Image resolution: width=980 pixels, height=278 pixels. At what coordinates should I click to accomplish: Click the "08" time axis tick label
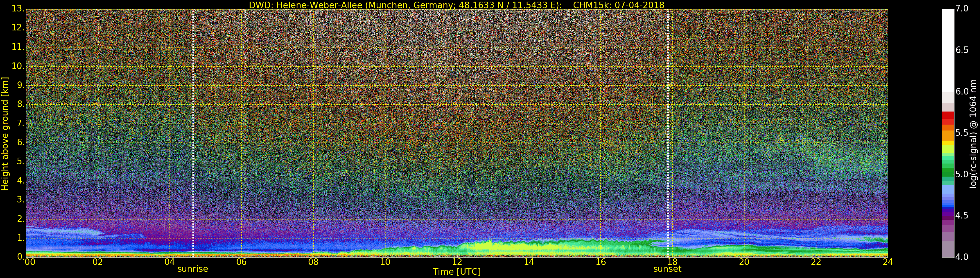click(313, 262)
